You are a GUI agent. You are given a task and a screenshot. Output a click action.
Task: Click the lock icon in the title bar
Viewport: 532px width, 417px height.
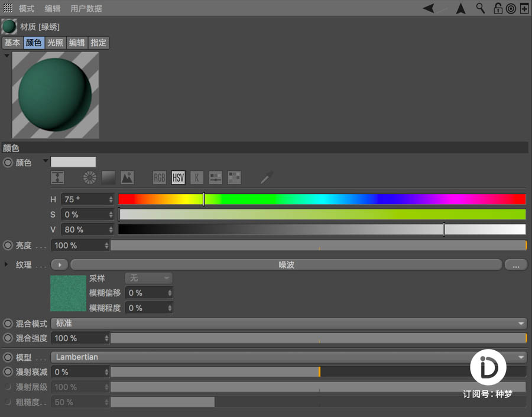tap(498, 8)
